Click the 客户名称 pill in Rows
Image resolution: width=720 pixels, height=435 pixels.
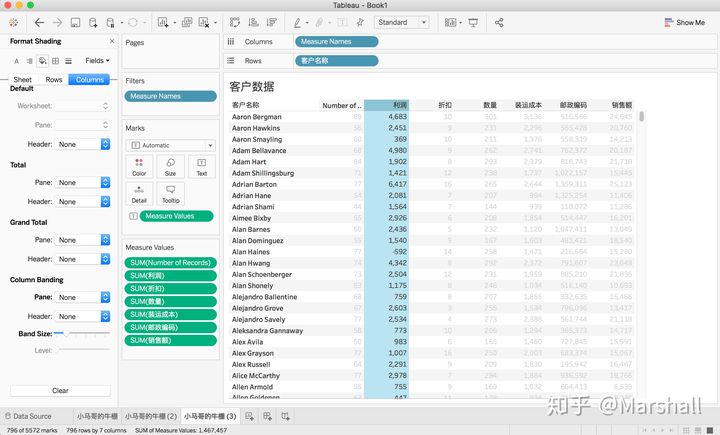coord(337,61)
